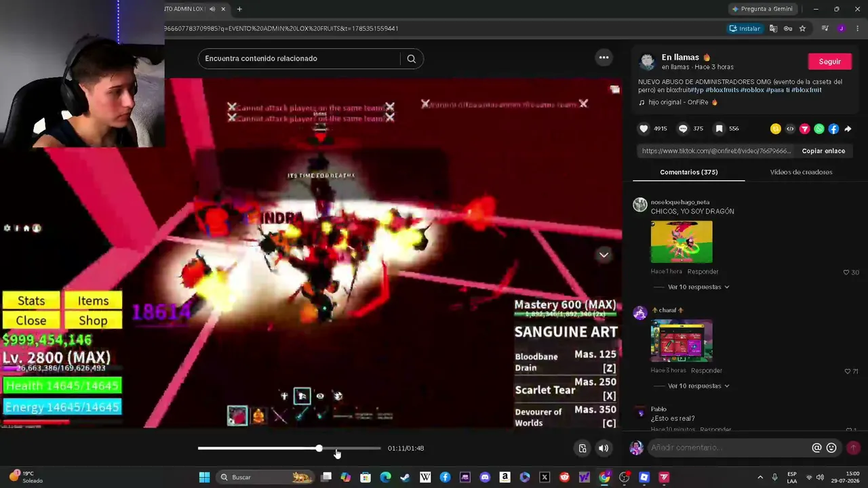Share the video on Facebook
The height and width of the screenshot is (488, 868).
tap(833, 129)
